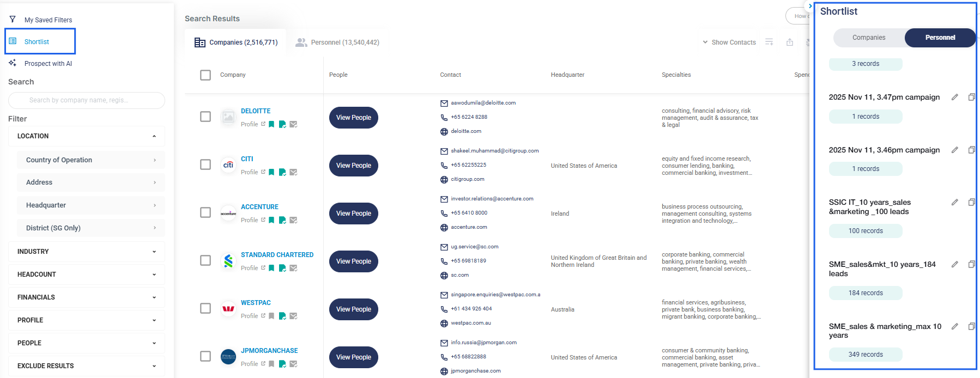Tick the JPMORGANCHASE row checkbox
Image resolution: width=980 pixels, height=378 pixels.
click(x=205, y=356)
